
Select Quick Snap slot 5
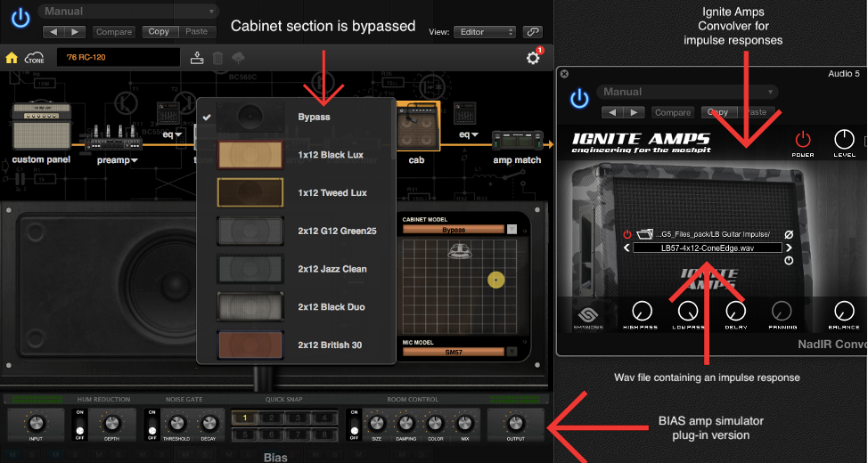pyautogui.click(x=244, y=435)
